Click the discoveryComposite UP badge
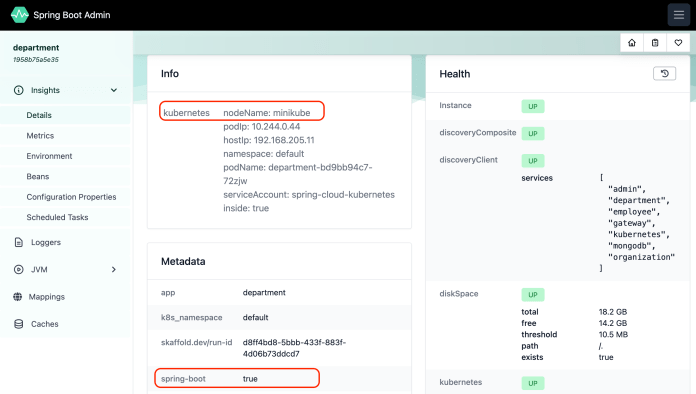The height and width of the screenshot is (394, 696). [533, 134]
